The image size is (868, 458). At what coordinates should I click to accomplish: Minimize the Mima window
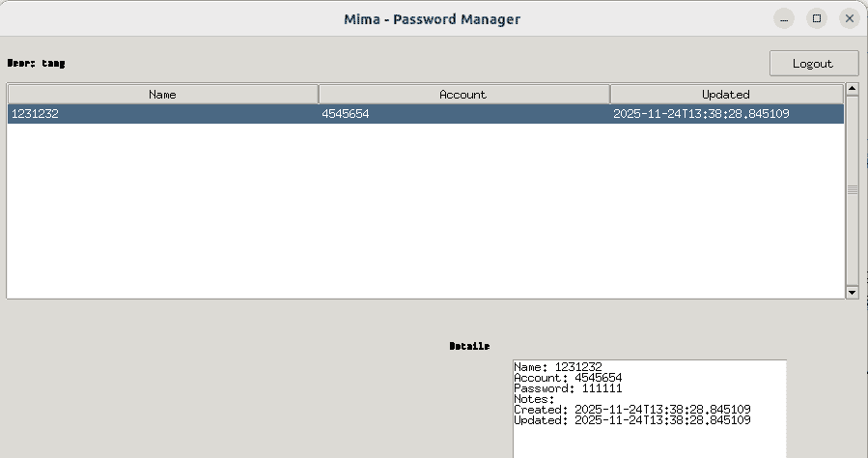coord(785,18)
